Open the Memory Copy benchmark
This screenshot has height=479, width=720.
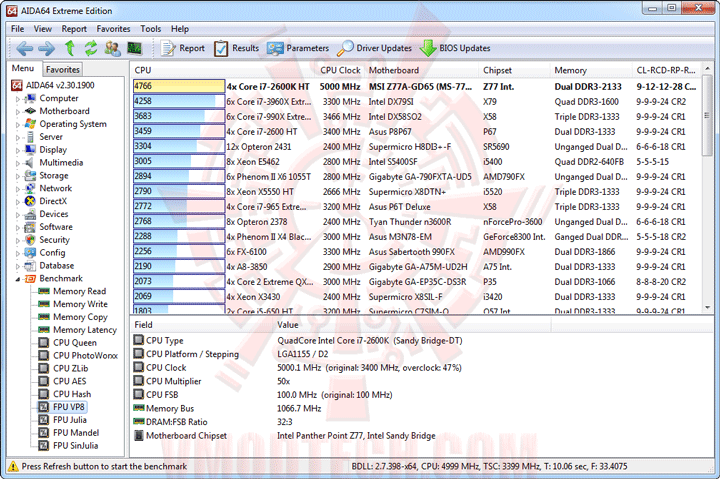coord(80,317)
